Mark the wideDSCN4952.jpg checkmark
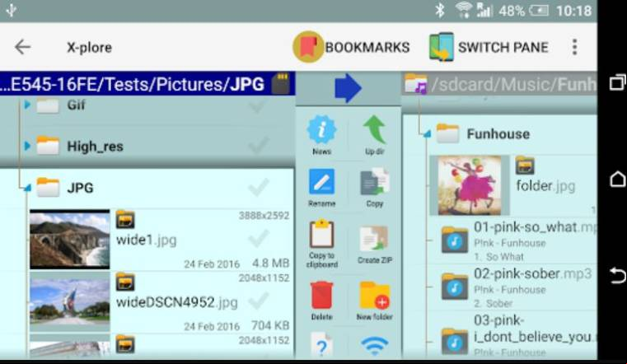This screenshot has width=627, height=364. tap(259, 301)
